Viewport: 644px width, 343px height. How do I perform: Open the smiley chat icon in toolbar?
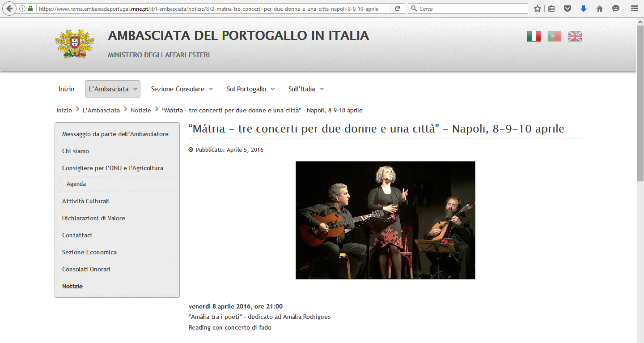pos(616,9)
